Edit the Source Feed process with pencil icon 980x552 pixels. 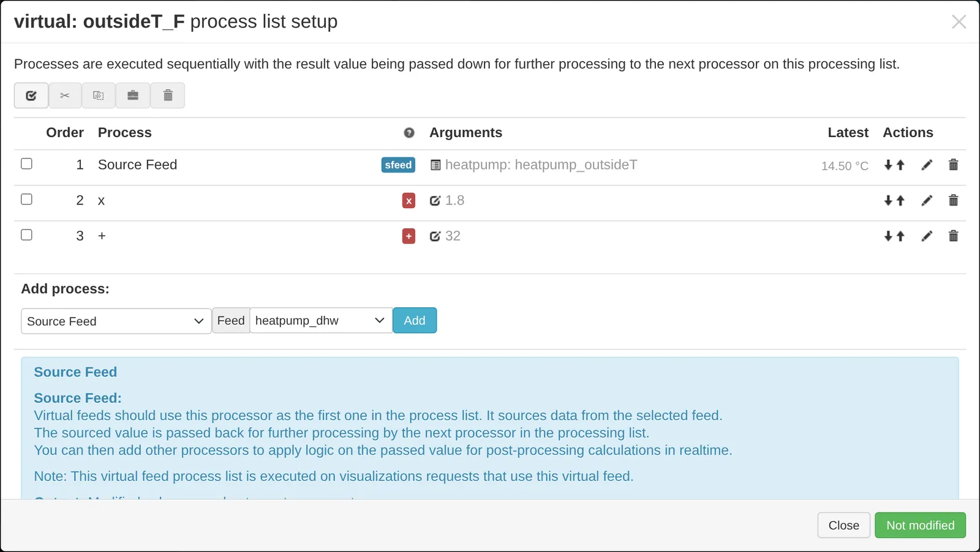[927, 165]
